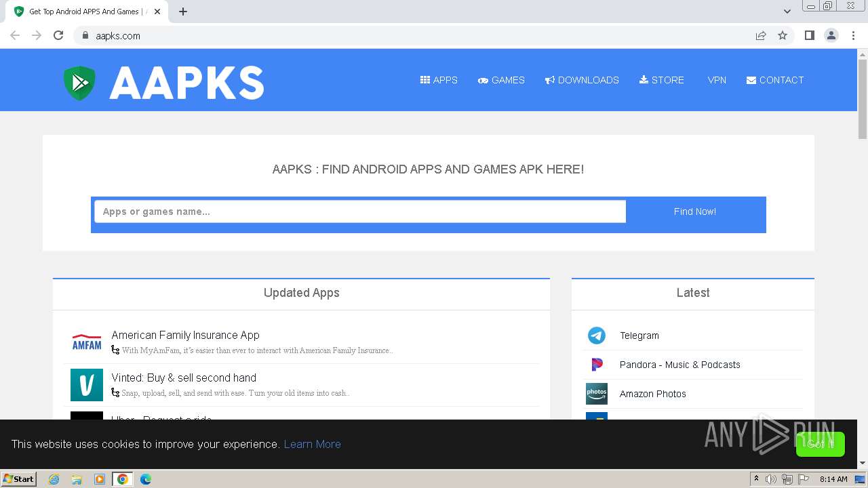Click the volume speaker tray icon
This screenshot has height=488, width=868.
[x=771, y=479]
